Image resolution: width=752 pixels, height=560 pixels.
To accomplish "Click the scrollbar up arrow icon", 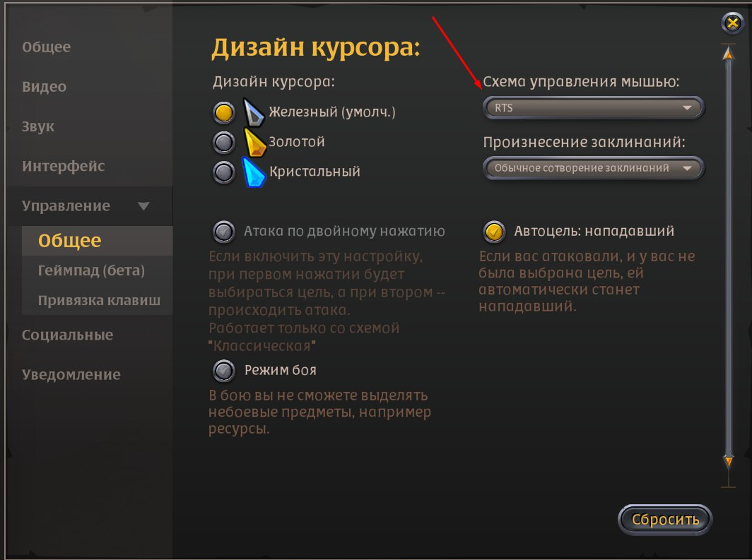I will [x=729, y=54].
